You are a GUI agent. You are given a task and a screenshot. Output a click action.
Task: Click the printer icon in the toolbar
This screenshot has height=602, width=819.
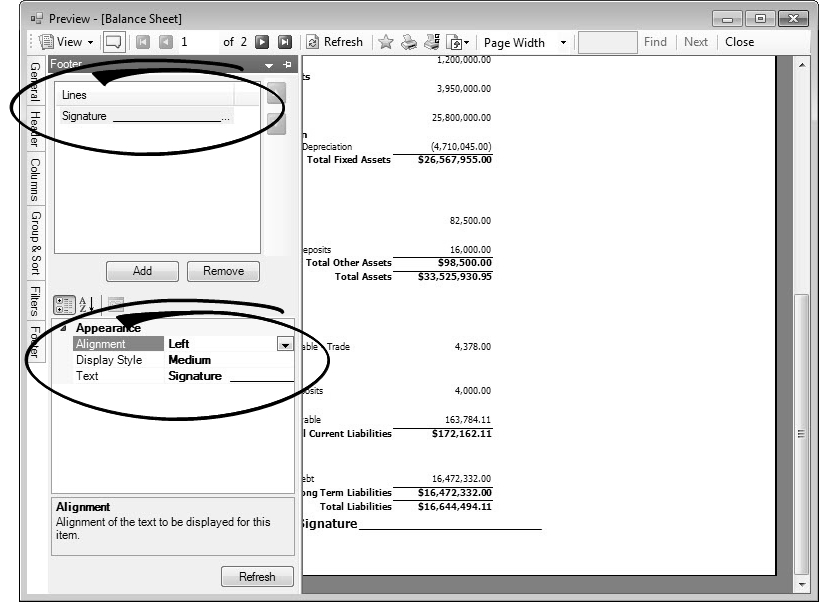409,42
